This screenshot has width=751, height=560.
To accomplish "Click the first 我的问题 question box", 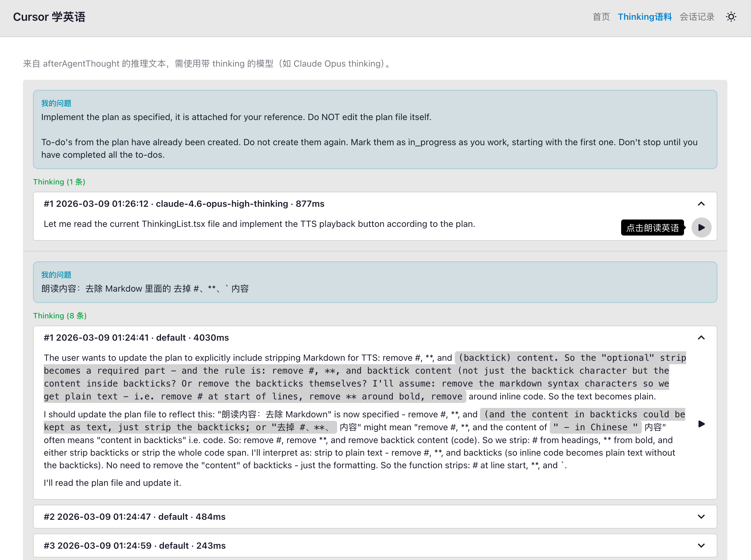I will coord(375,129).
